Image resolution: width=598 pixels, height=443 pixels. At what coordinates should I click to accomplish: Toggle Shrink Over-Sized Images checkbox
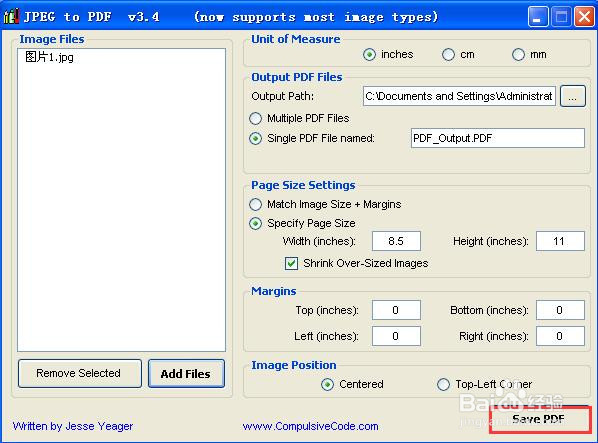point(291,263)
